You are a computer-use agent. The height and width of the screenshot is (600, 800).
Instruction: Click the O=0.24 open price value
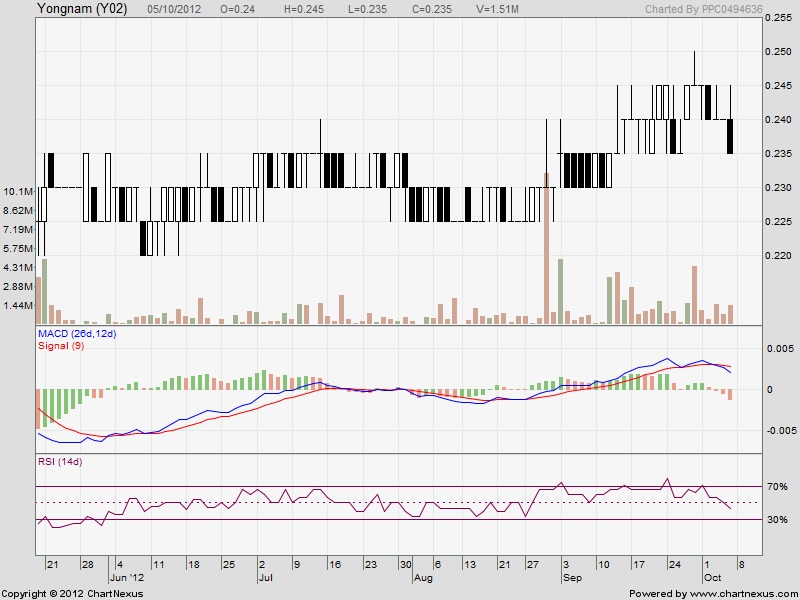(237, 9)
